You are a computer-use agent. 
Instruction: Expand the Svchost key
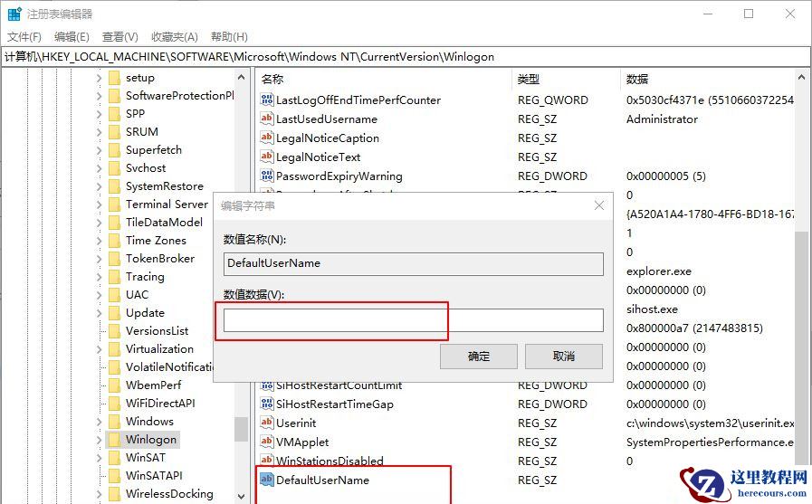pos(99,168)
